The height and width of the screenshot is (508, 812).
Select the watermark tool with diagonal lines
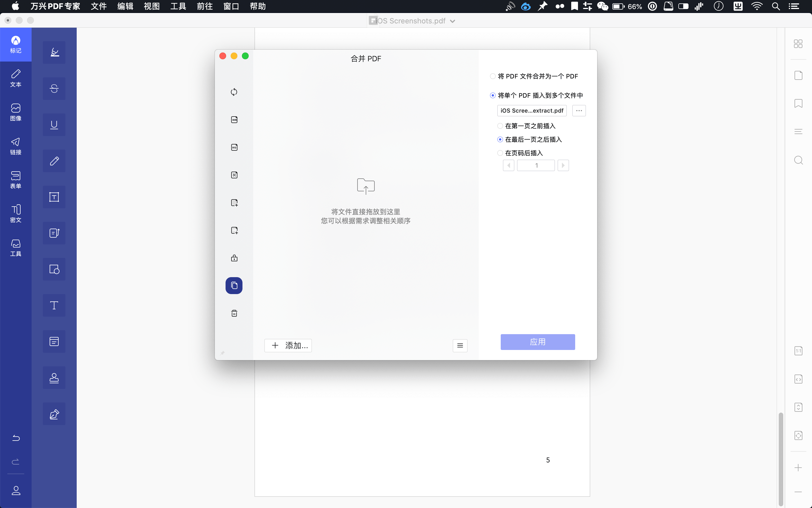tap(234, 175)
